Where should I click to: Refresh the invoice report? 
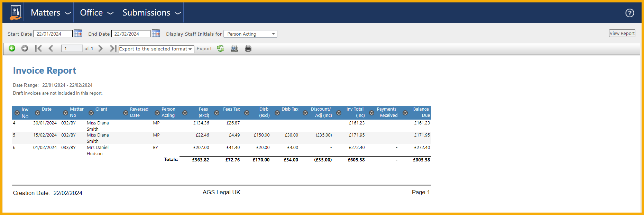(221, 48)
